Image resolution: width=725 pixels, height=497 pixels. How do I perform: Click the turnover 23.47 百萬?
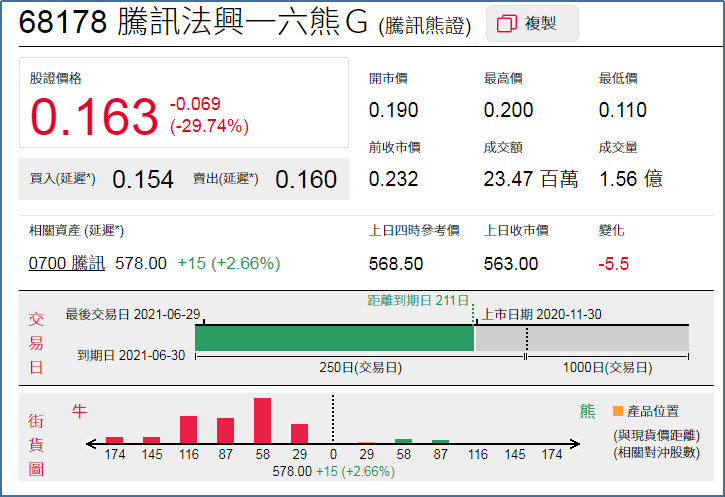(x=531, y=179)
